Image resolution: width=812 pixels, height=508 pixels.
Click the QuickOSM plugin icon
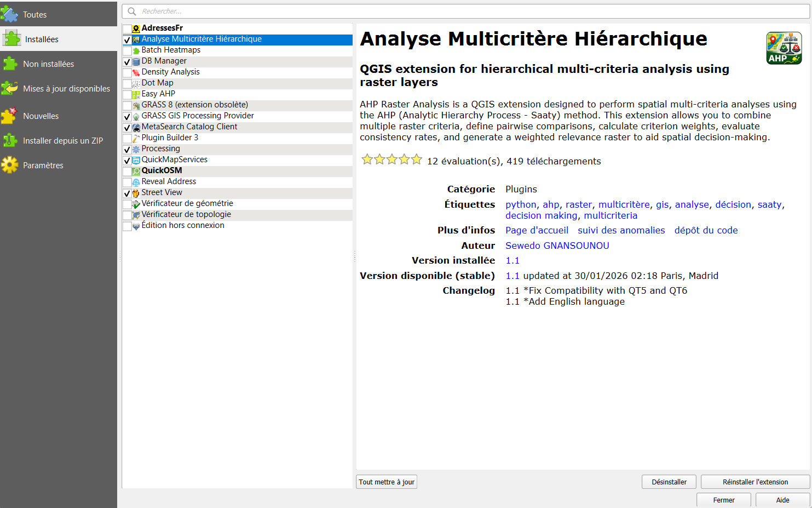coord(136,171)
